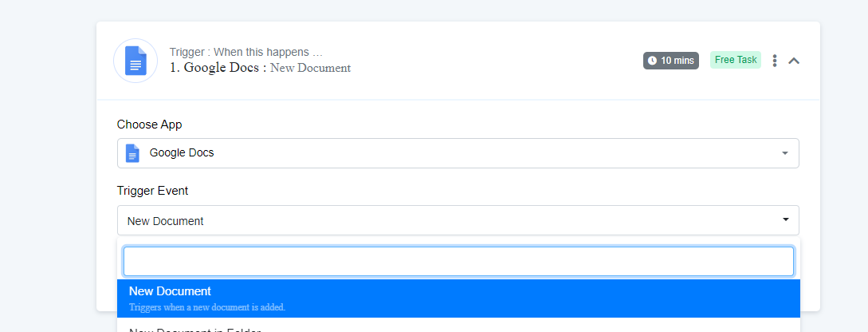The height and width of the screenshot is (332, 868).
Task: Click the trigger event search input field
Action: (458, 262)
